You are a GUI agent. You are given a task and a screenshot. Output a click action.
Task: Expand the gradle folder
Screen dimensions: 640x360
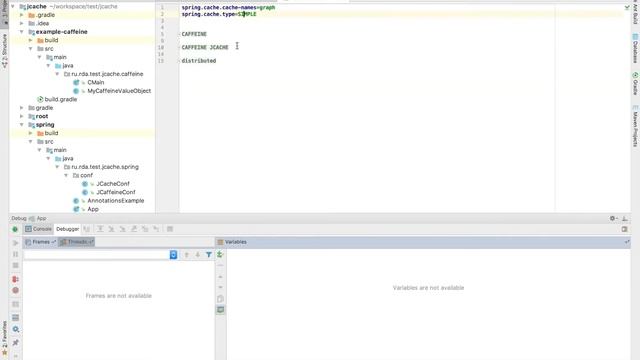point(22,108)
